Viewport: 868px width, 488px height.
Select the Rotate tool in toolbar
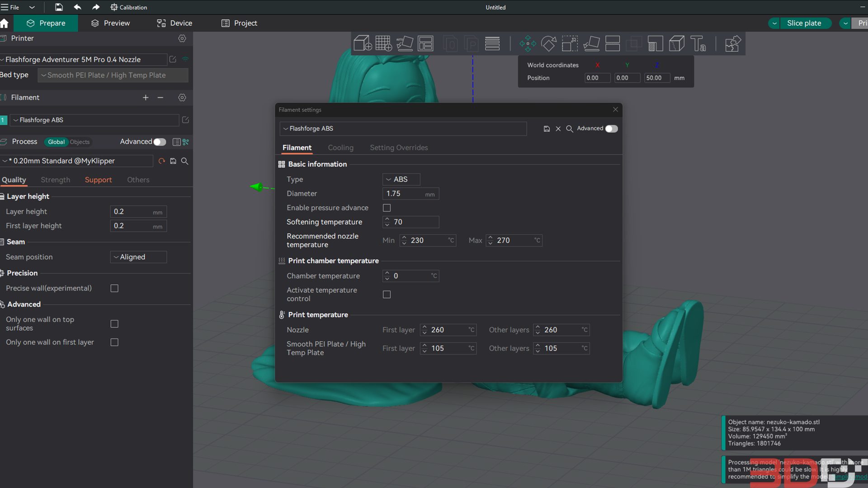tap(548, 43)
